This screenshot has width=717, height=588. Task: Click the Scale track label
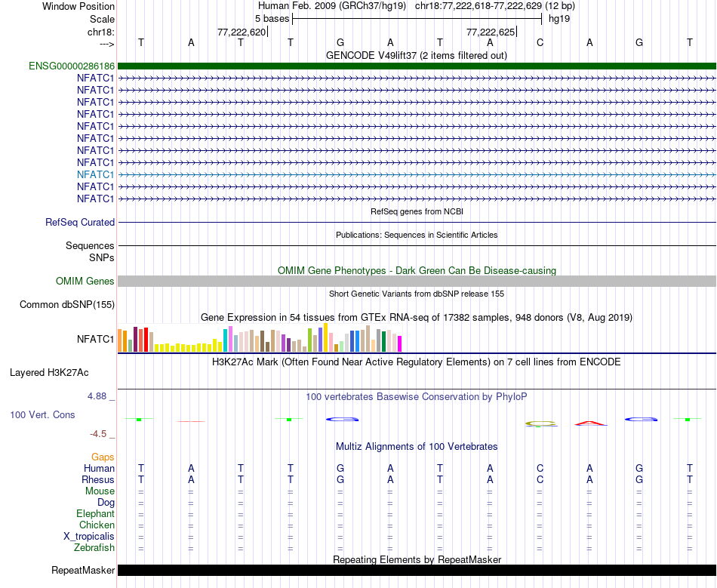tap(102, 19)
